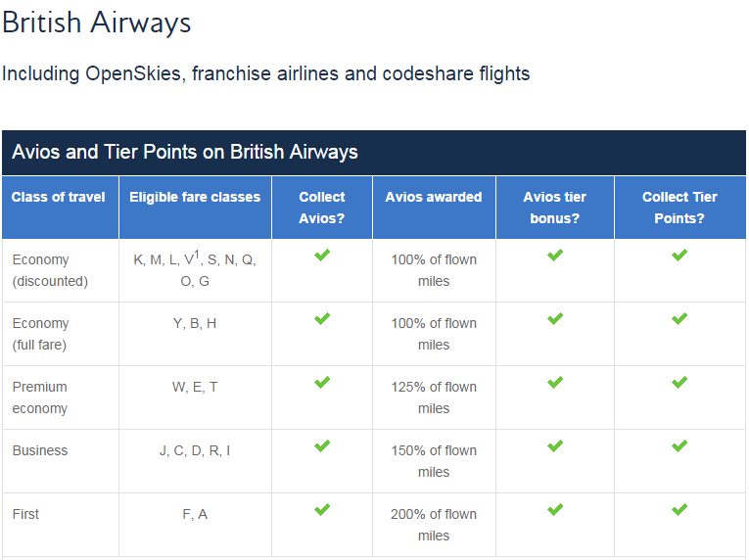Click the Collect Tier Points checkmark for First

679,509
